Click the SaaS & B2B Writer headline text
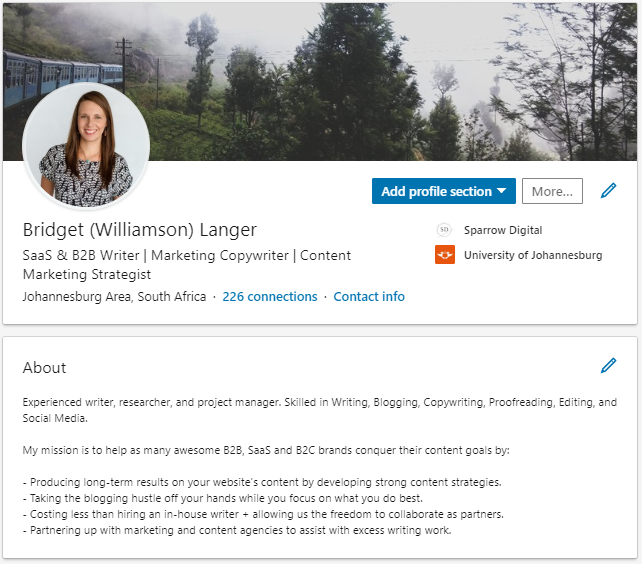642x564 pixels. pos(187,265)
